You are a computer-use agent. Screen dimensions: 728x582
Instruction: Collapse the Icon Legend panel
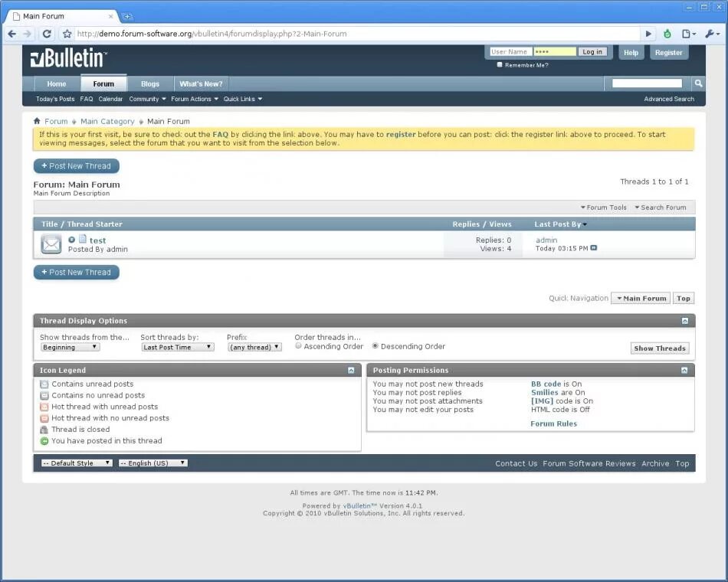click(351, 370)
